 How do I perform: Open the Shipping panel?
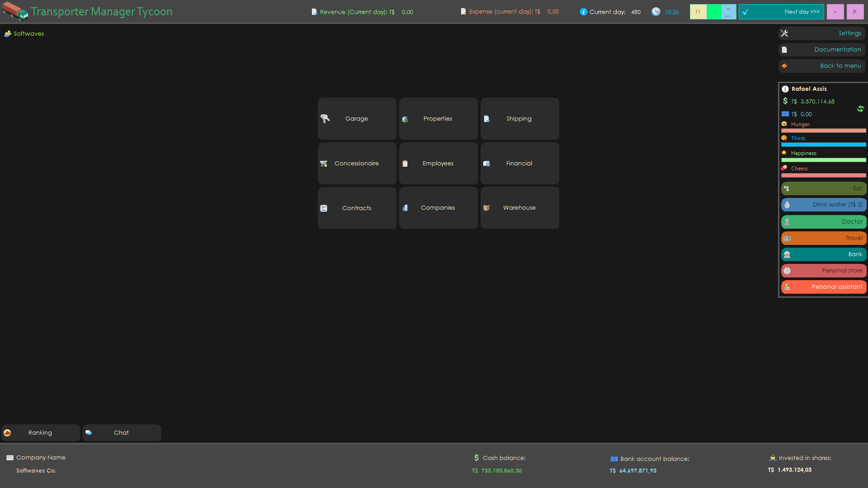tap(519, 118)
